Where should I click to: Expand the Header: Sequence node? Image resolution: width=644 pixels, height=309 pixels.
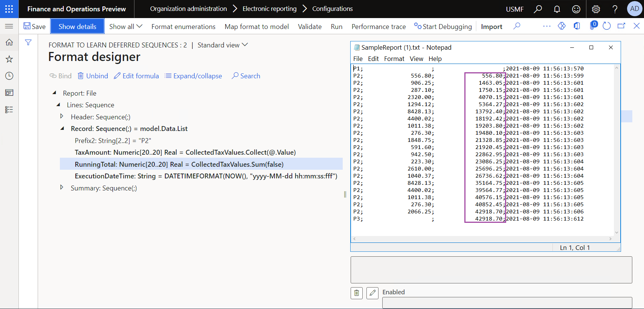[62, 117]
